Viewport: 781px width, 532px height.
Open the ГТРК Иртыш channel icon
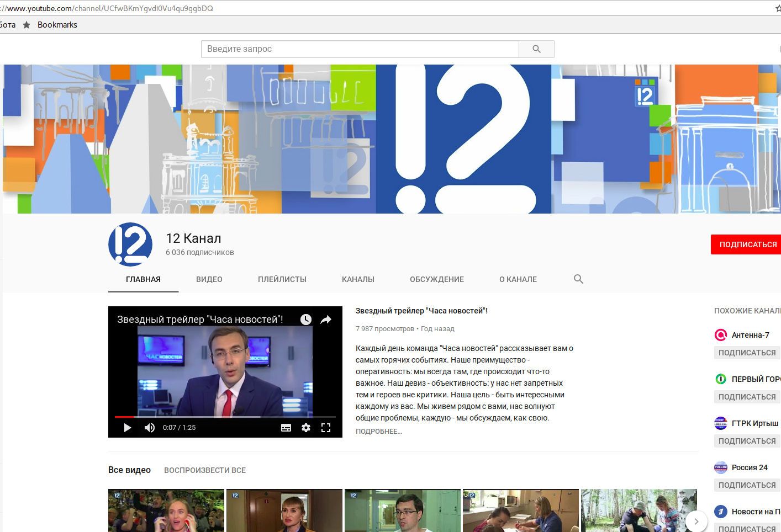[x=721, y=423]
